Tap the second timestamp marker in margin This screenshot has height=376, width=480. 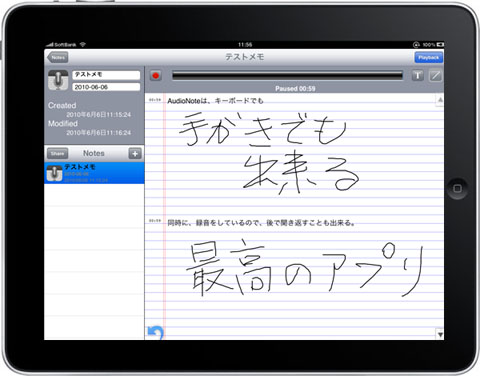coord(155,221)
